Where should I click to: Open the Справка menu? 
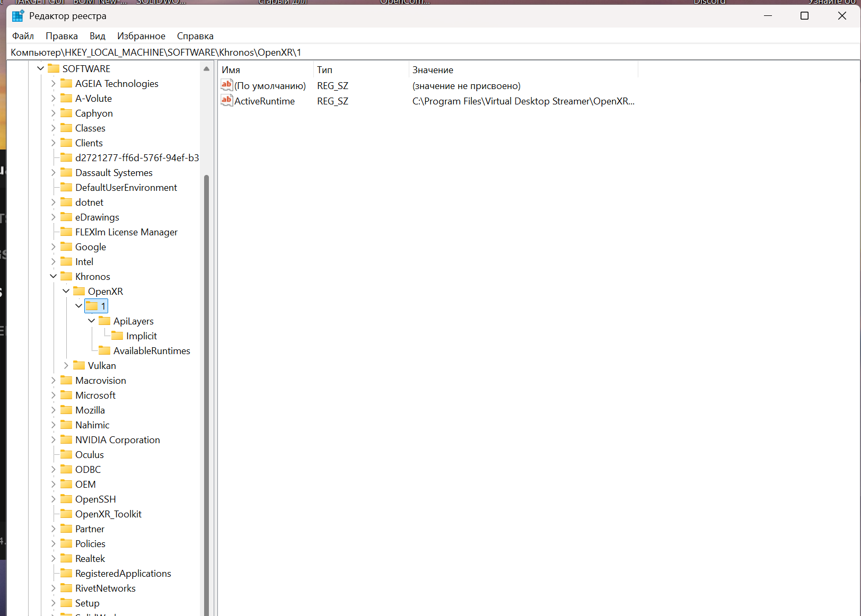coord(195,36)
